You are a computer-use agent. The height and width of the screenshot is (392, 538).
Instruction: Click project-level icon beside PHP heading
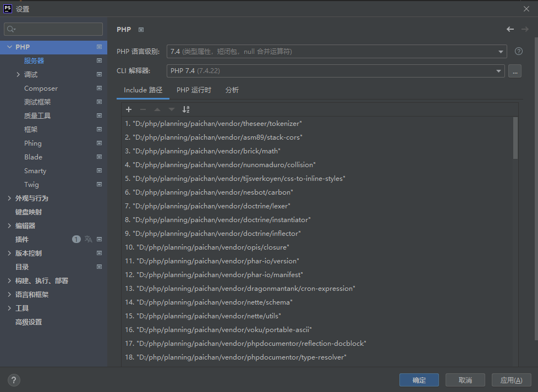(141, 30)
